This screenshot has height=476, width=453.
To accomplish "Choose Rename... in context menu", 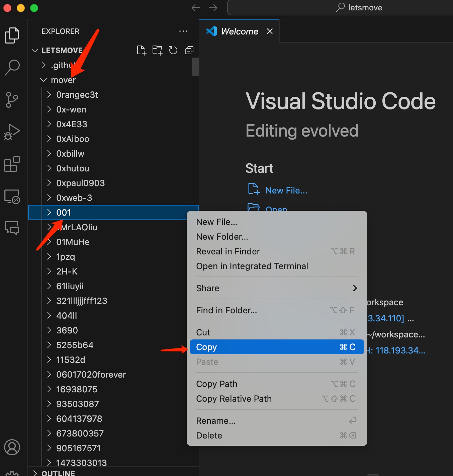I will pos(277,421).
